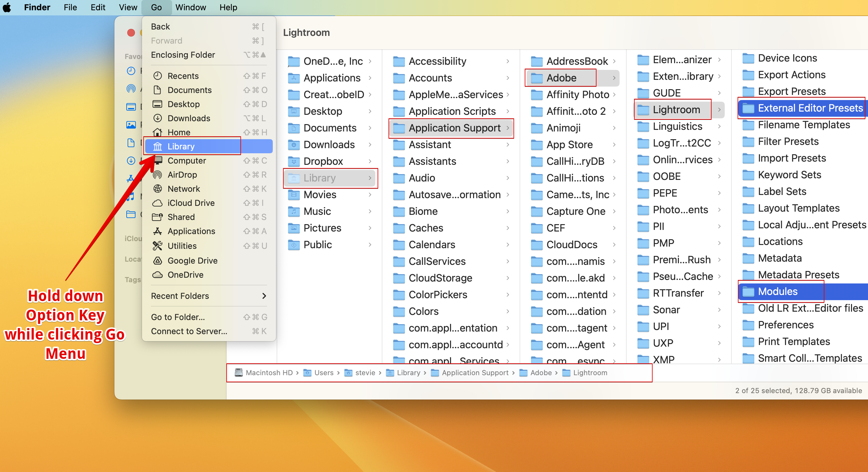
Task: Click Lightroom in the path bar
Action: (585, 373)
